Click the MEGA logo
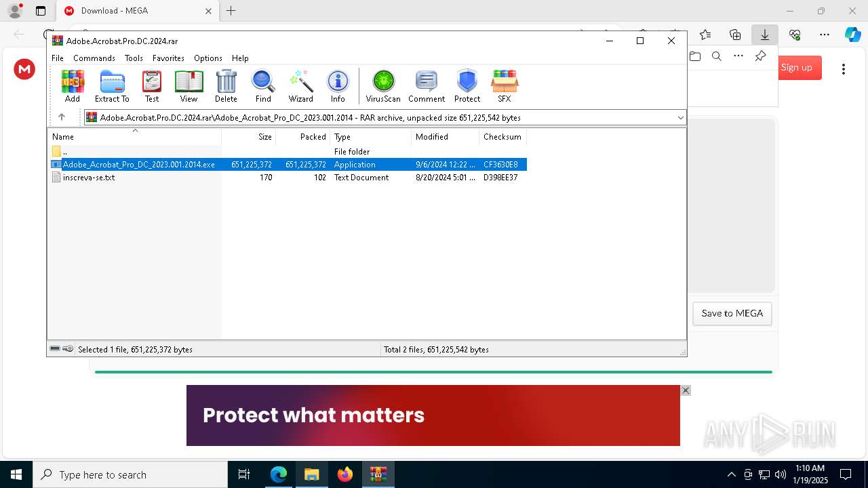 tap(24, 68)
